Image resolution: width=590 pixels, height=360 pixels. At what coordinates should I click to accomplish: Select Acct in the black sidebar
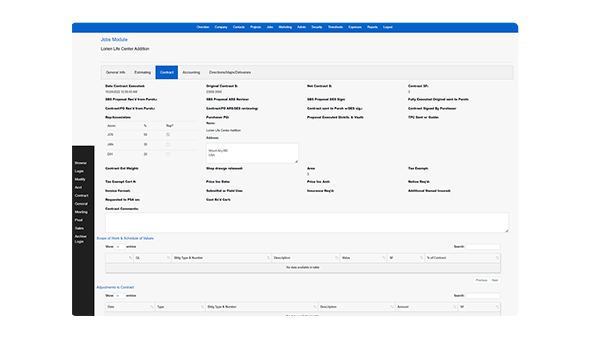[78, 187]
